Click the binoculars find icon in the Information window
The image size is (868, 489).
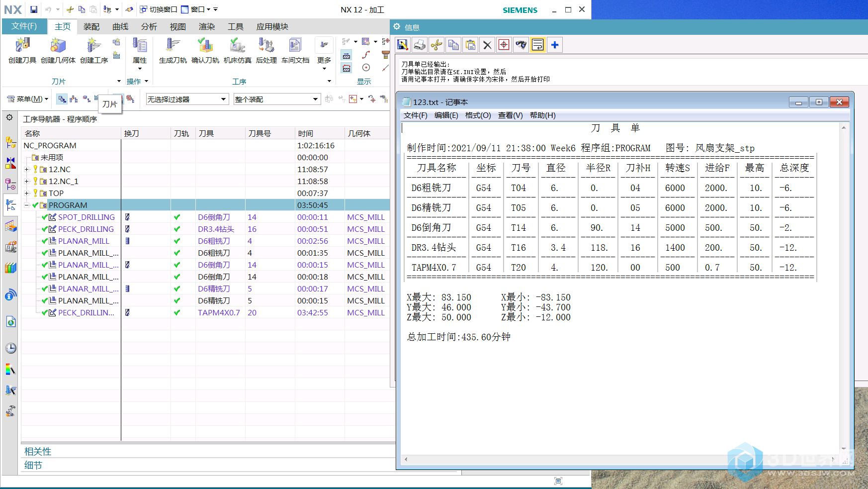tap(521, 45)
